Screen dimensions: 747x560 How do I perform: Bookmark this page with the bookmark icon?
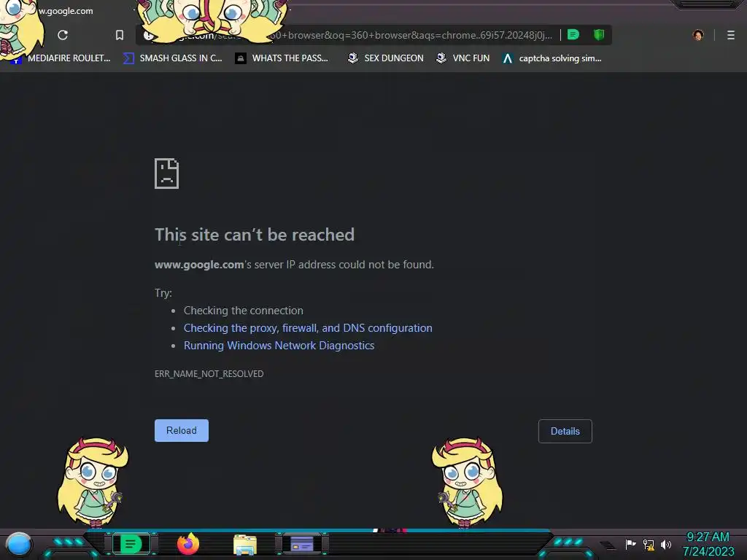coord(120,35)
